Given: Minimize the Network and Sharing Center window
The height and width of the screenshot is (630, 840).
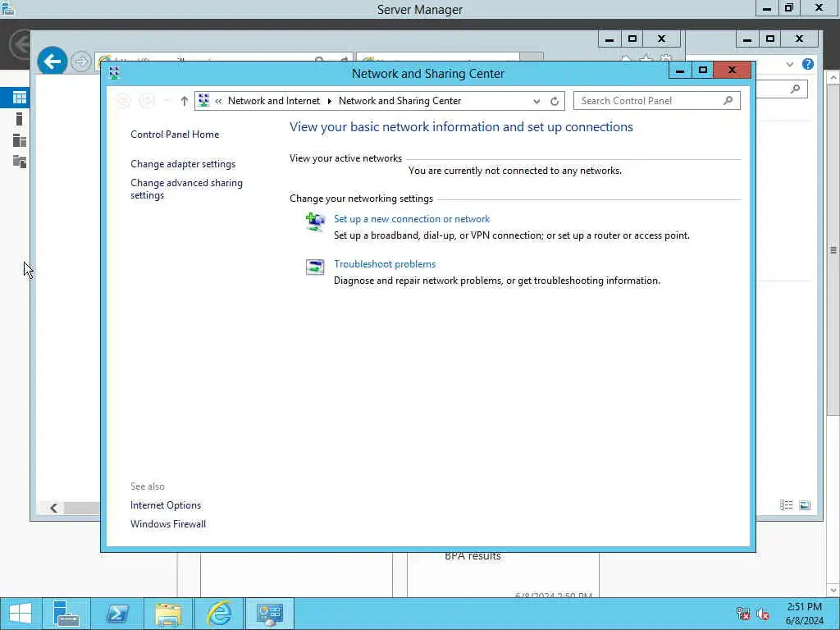Looking at the screenshot, I should click(x=680, y=71).
